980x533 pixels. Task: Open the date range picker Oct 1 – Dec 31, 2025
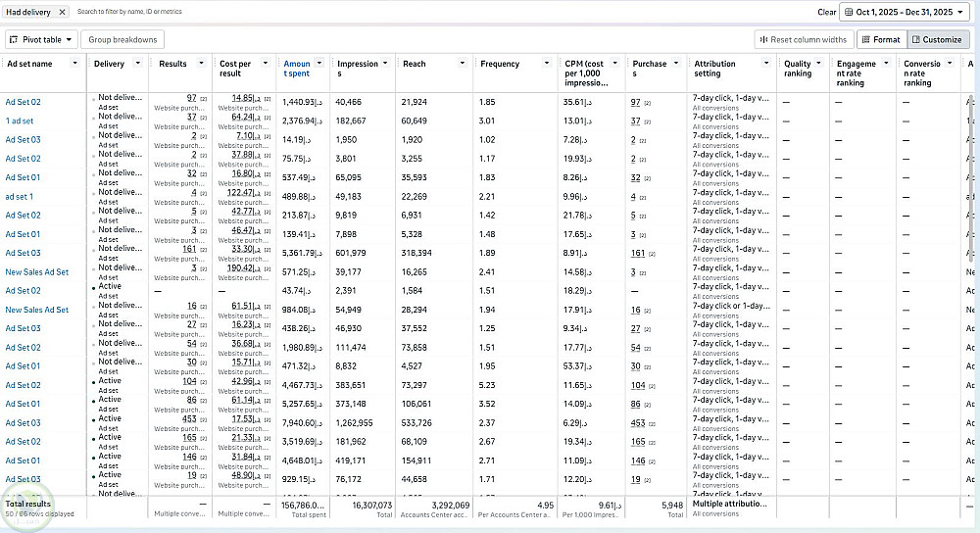click(905, 12)
